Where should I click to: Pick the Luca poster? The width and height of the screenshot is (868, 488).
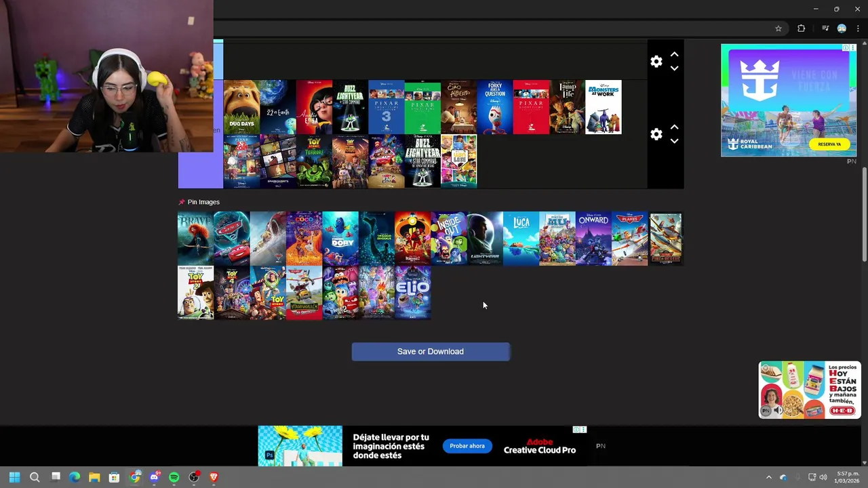click(521, 239)
